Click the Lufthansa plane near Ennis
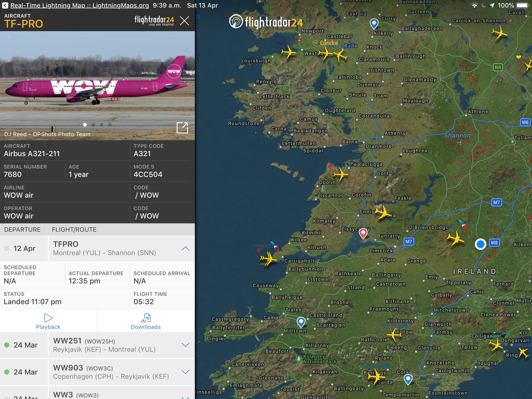The width and height of the screenshot is (532, 399). tap(382, 212)
